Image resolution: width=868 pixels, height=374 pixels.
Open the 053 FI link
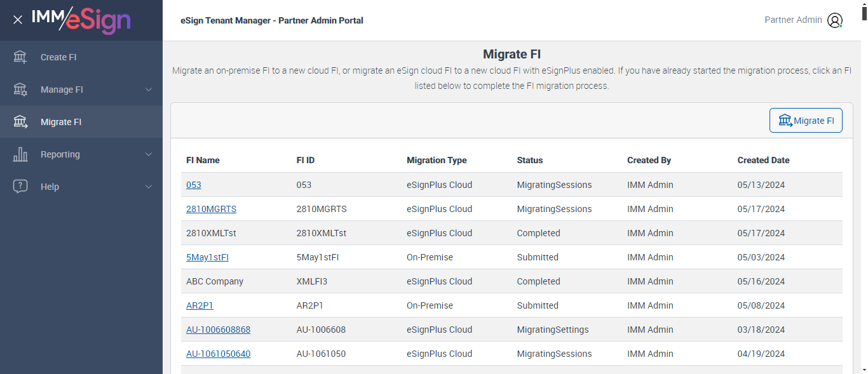pyautogui.click(x=193, y=185)
